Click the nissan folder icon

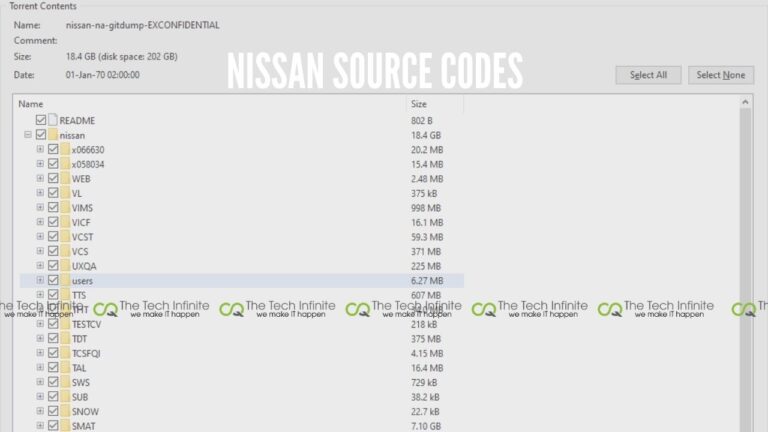pos(53,135)
